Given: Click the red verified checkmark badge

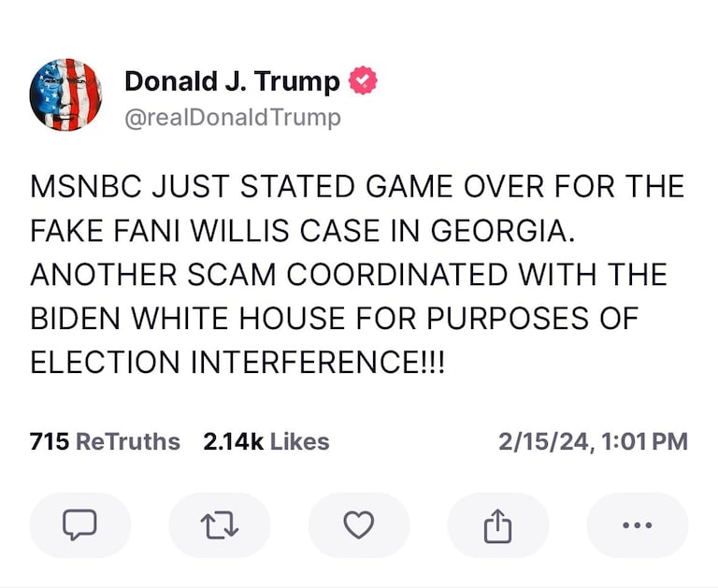Looking at the screenshot, I should tap(363, 82).
